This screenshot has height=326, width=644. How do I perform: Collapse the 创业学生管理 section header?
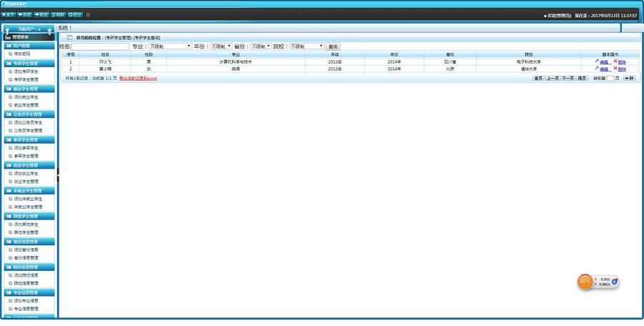coord(29,165)
